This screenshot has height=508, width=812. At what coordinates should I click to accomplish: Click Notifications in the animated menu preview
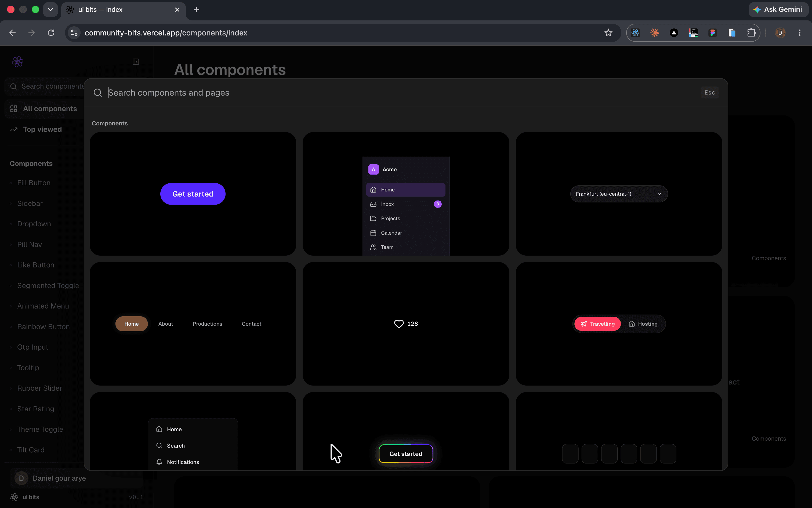pyautogui.click(x=193, y=462)
